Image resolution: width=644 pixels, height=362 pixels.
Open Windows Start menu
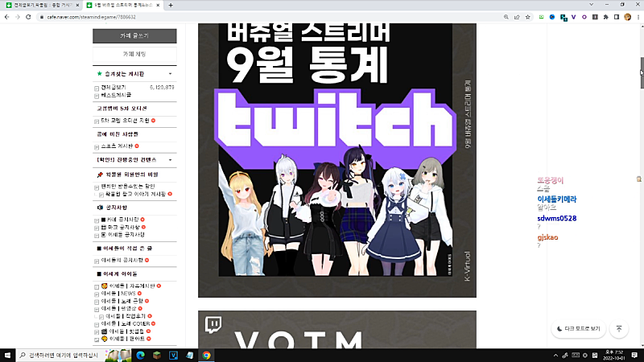7,355
